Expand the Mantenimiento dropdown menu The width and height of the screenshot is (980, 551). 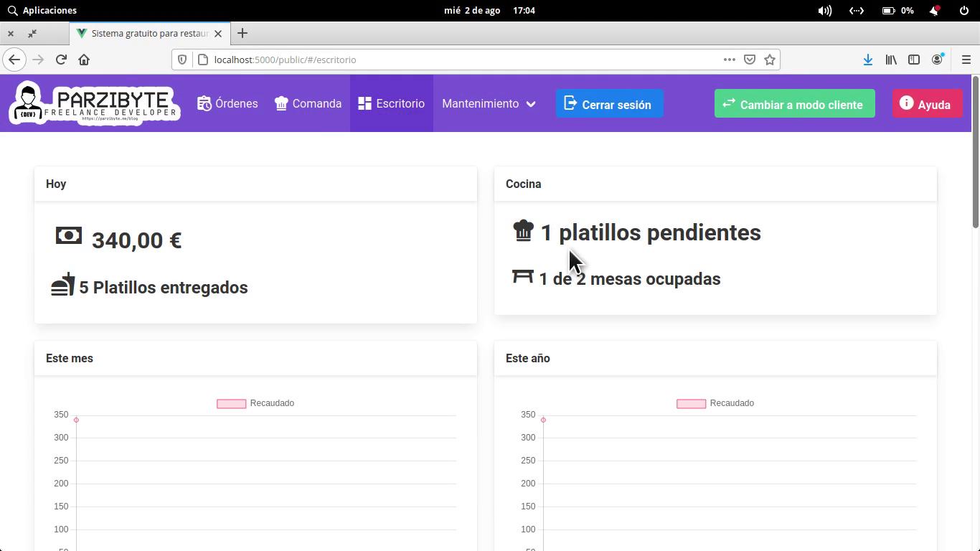[x=489, y=103]
